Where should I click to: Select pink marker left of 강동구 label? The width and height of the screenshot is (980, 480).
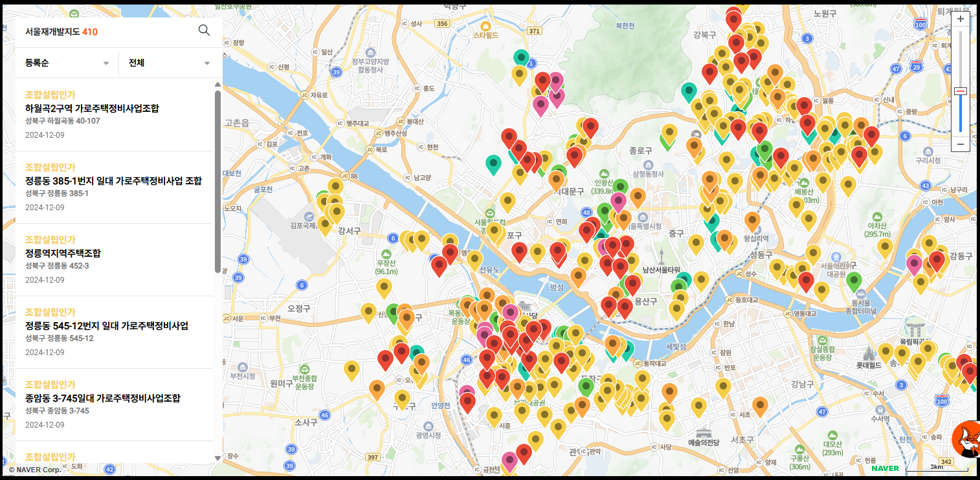click(914, 265)
